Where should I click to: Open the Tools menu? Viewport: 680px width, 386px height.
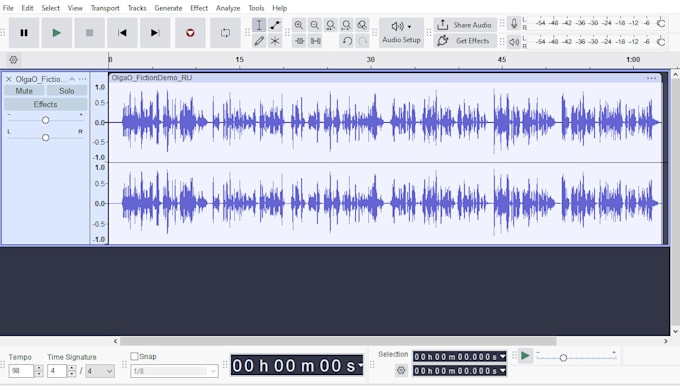coord(256,8)
